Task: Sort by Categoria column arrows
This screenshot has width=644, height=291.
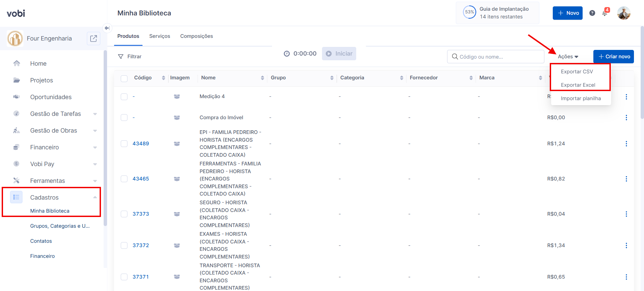Action: [401, 78]
